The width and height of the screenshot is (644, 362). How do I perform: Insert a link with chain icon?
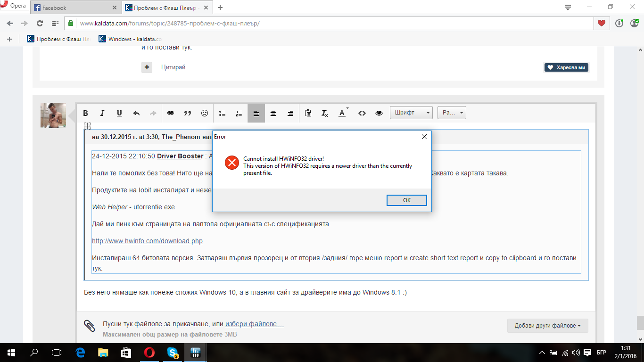[x=171, y=113]
